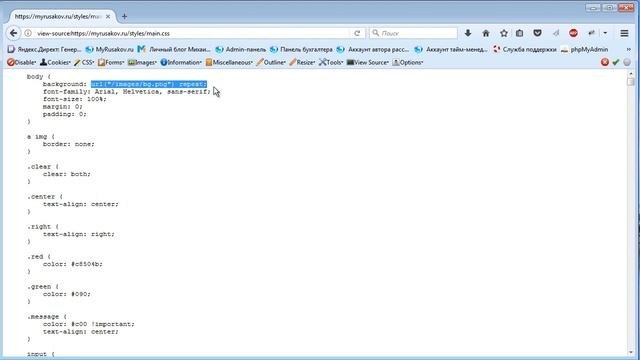The width and height of the screenshot is (640, 360).
Task: Open the Adblock Plus red icon
Action: (x=573, y=33)
